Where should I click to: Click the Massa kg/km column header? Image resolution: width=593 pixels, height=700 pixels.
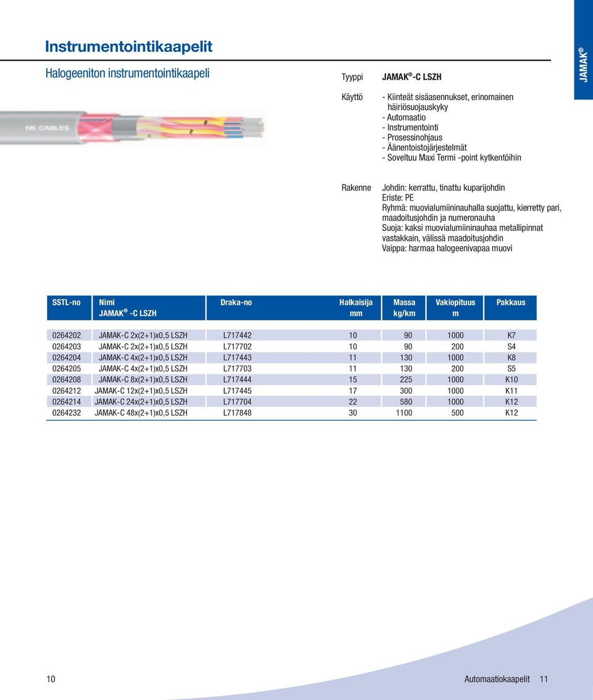(x=404, y=307)
